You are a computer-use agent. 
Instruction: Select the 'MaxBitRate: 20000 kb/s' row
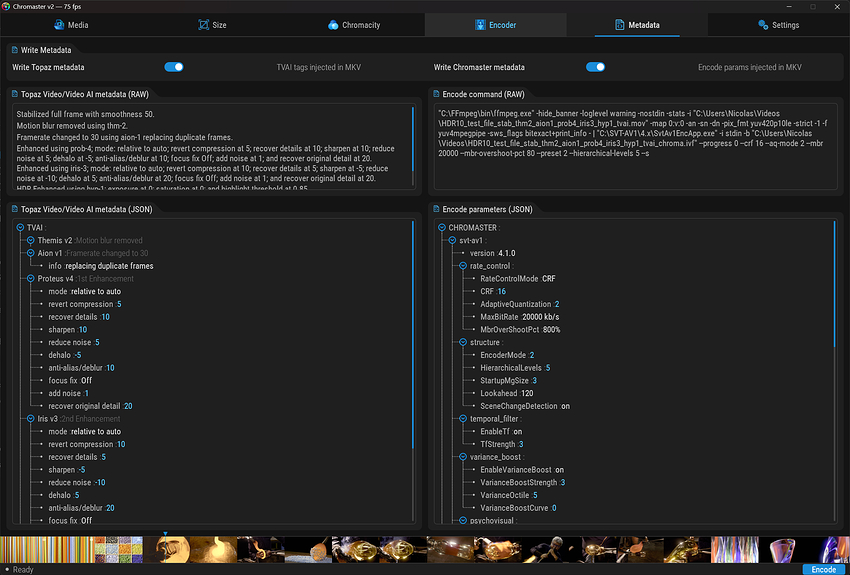[x=520, y=317]
